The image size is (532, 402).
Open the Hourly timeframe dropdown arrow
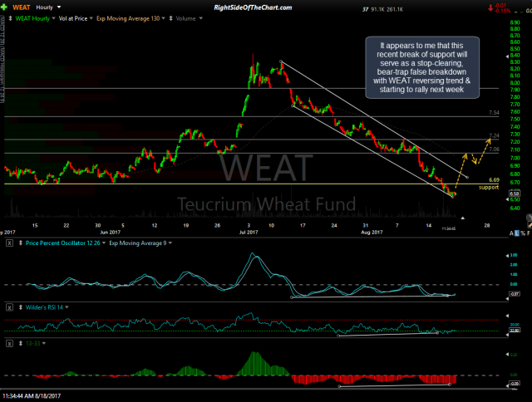(x=59, y=7)
